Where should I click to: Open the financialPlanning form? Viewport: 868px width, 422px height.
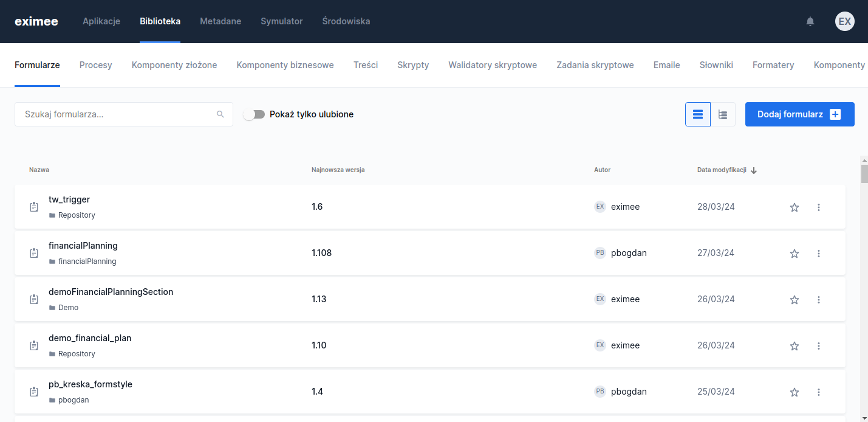click(x=83, y=246)
